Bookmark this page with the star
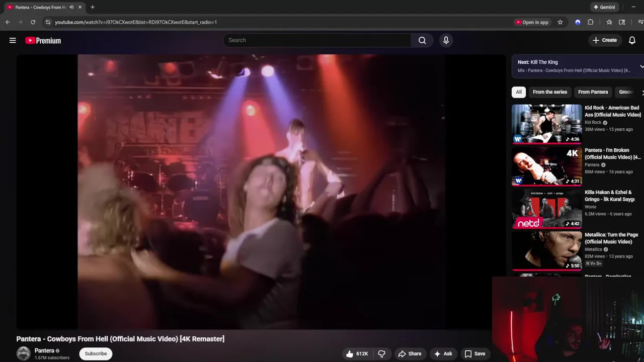Viewport: 644px width, 362px height. click(560, 22)
